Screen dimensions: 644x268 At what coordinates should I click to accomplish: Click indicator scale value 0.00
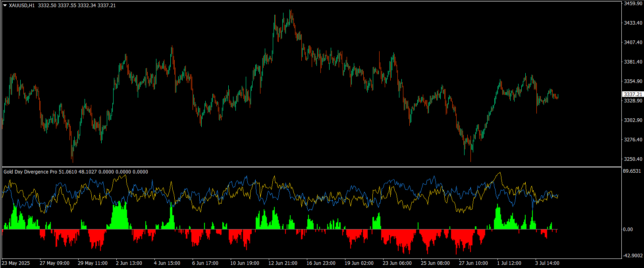click(x=628, y=229)
